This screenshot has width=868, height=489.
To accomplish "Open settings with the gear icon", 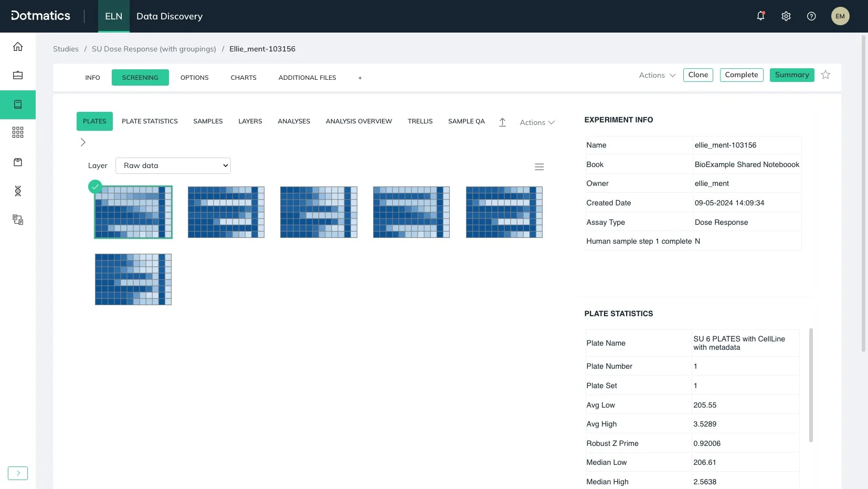I will 786,16.
